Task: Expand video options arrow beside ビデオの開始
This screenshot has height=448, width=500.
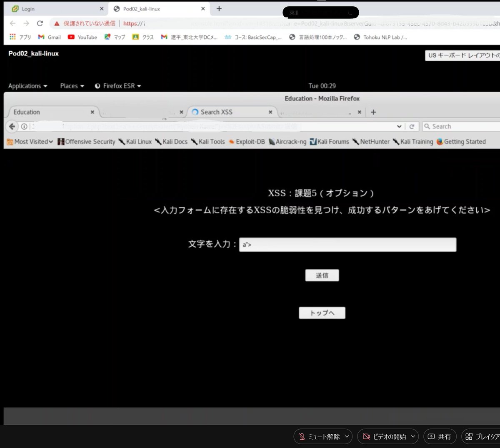Action: point(413,436)
